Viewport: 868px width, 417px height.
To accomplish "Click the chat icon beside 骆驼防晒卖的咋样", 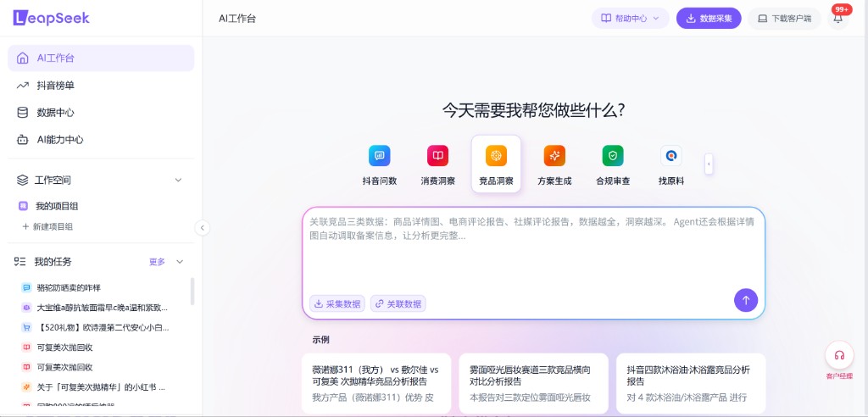I will pyautogui.click(x=26, y=288).
